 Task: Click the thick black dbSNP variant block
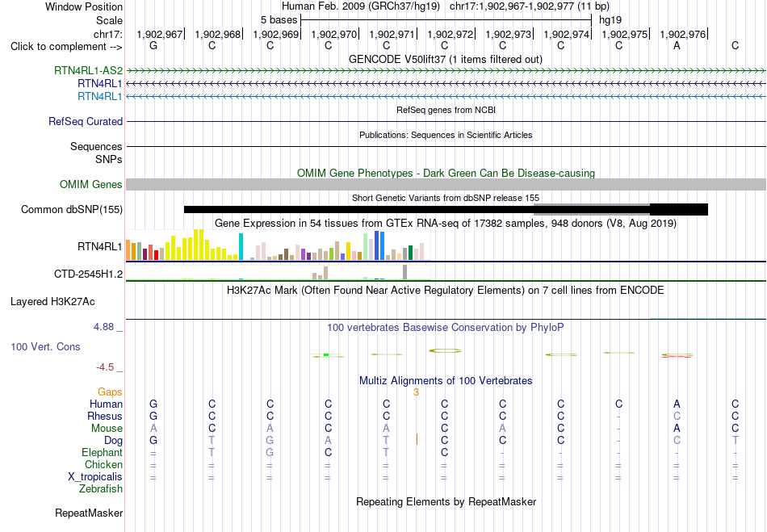[679, 209]
